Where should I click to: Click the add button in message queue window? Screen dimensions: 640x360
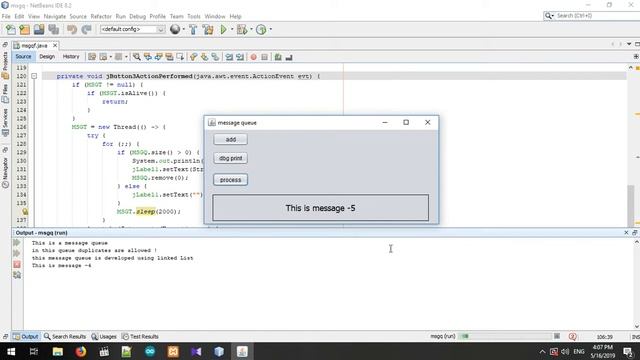click(231, 139)
